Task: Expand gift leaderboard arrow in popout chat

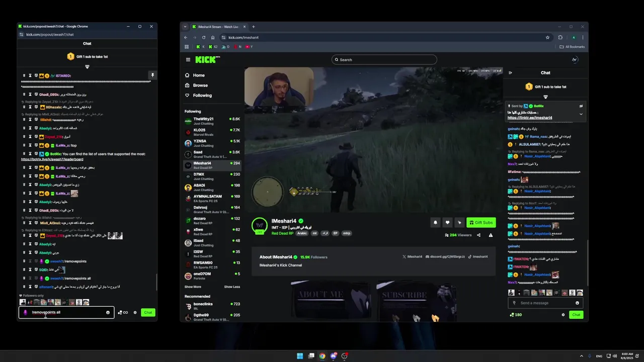Action: [x=87, y=66]
